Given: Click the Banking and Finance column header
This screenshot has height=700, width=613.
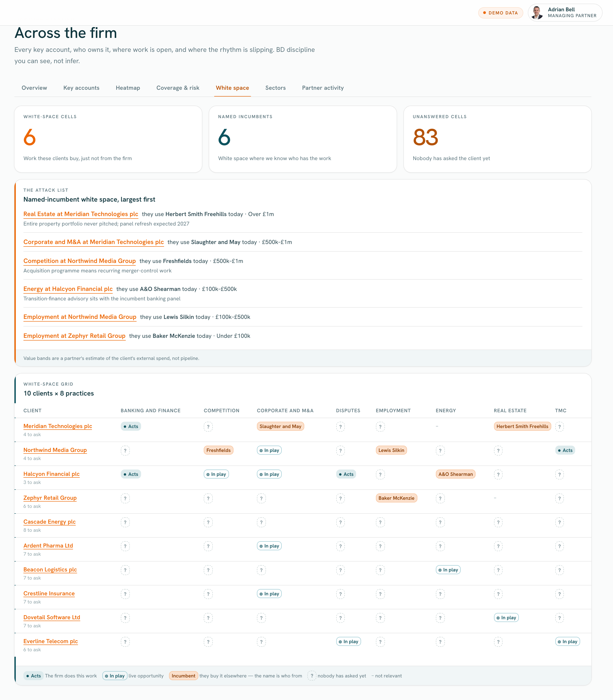Looking at the screenshot, I should point(151,410).
